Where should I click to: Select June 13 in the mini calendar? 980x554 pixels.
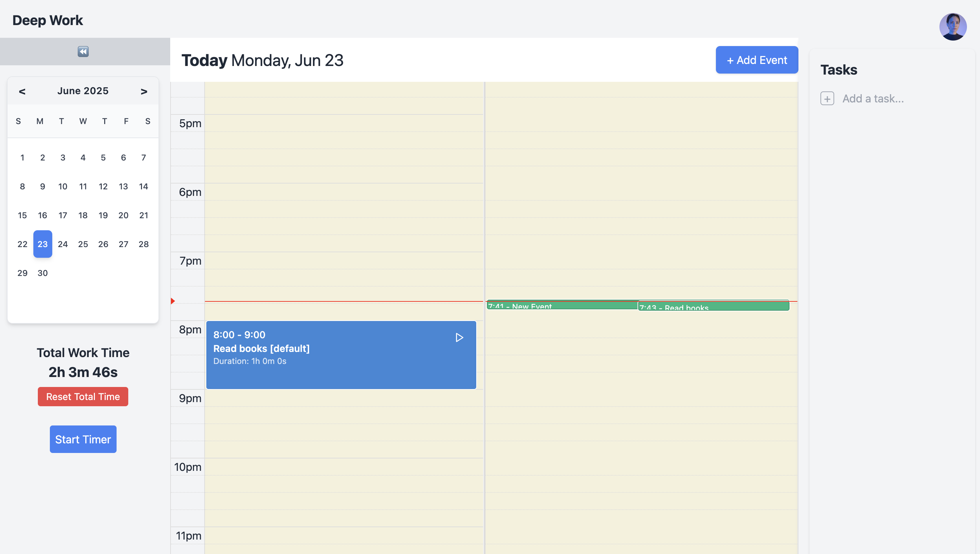123,186
